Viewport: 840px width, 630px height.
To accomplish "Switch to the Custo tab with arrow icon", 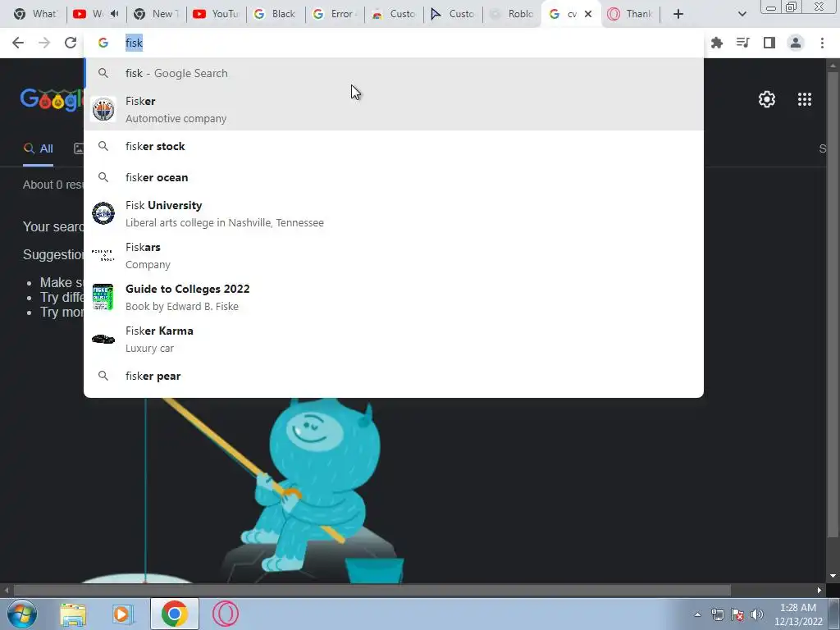I will [453, 14].
